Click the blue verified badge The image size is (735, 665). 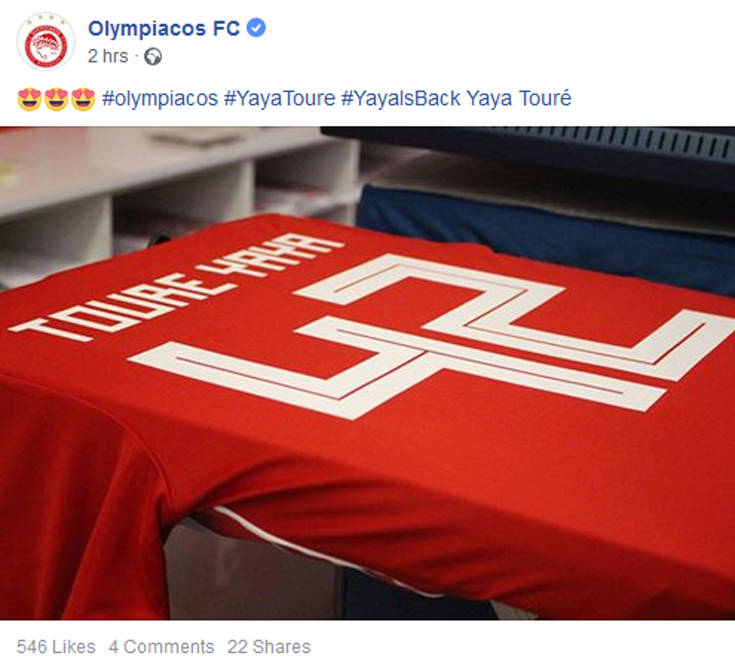tap(256, 28)
